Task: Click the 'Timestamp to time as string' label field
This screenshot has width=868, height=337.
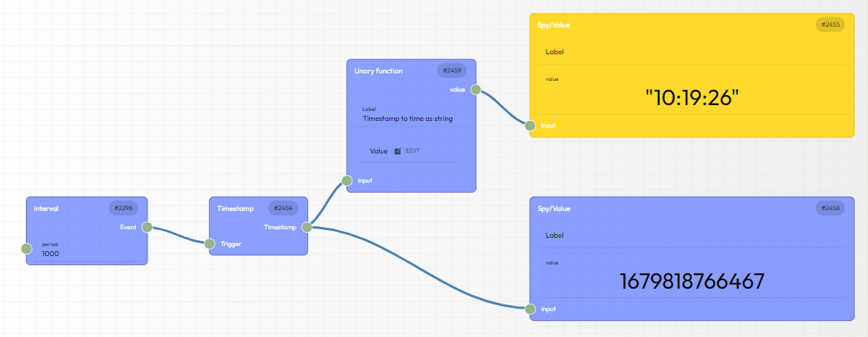Action: pyautogui.click(x=408, y=118)
